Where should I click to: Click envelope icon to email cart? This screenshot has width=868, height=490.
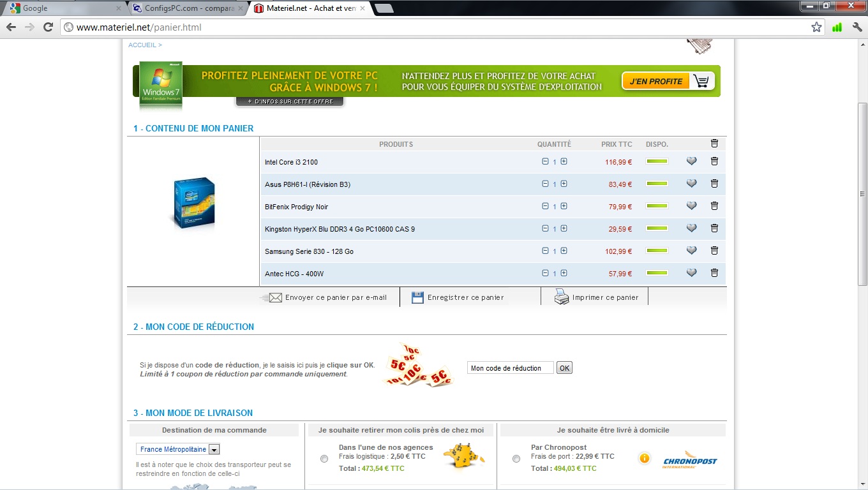275,297
